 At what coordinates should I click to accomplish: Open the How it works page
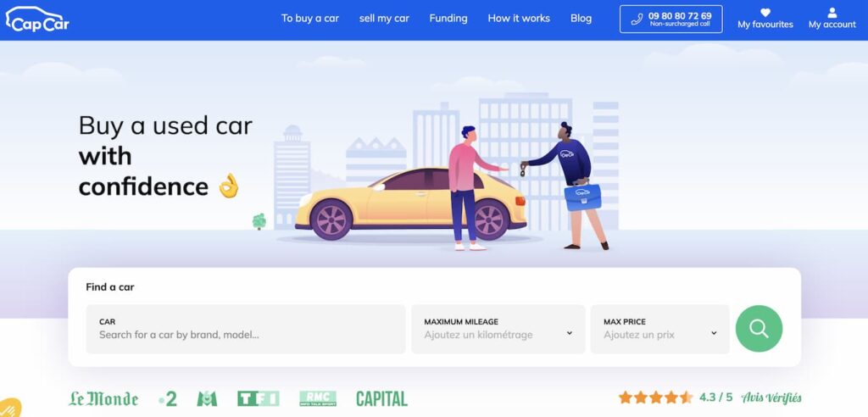coord(519,19)
